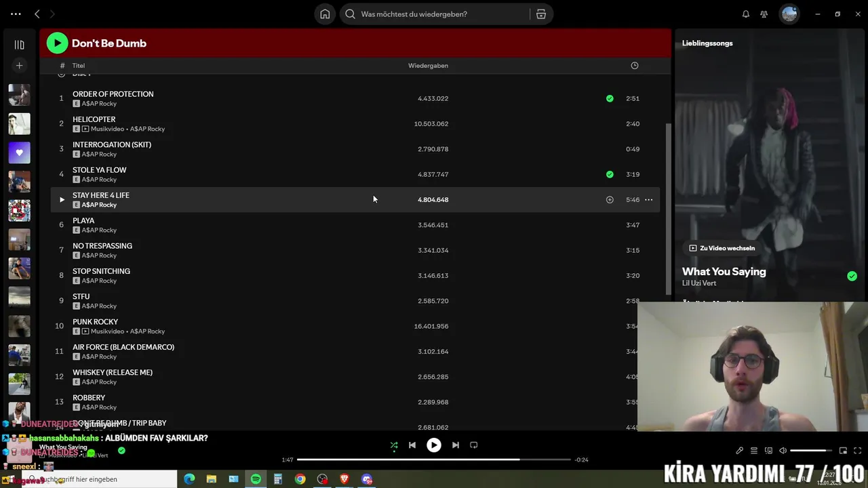Viewport: 868px width, 488px height.
Task: Select track STFU
Action: [x=81, y=296]
